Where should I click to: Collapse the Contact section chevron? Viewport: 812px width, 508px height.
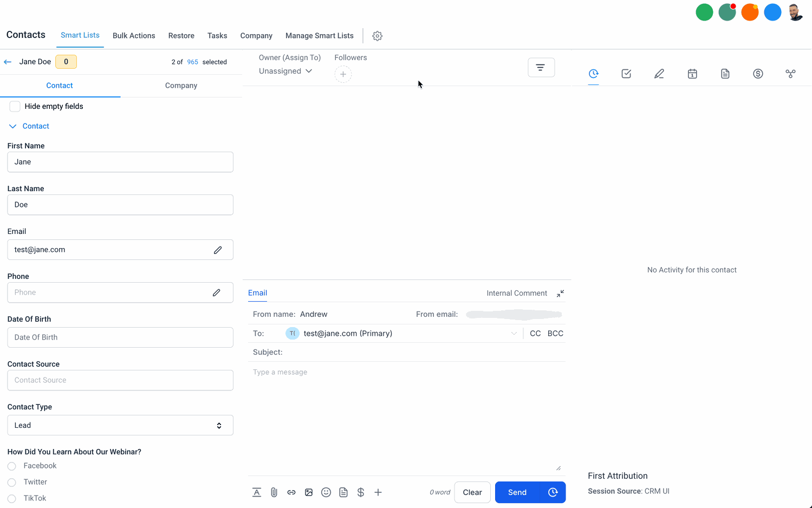[13, 126]
